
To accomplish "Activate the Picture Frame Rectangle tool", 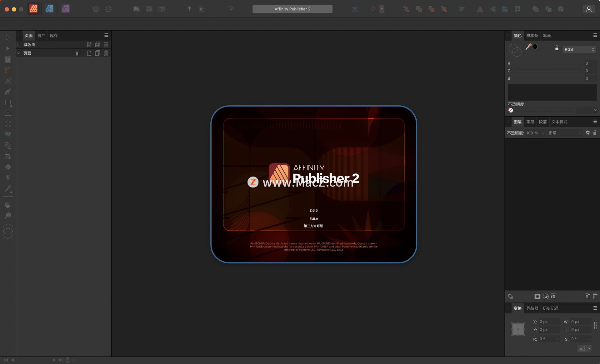I will [8, 113].
